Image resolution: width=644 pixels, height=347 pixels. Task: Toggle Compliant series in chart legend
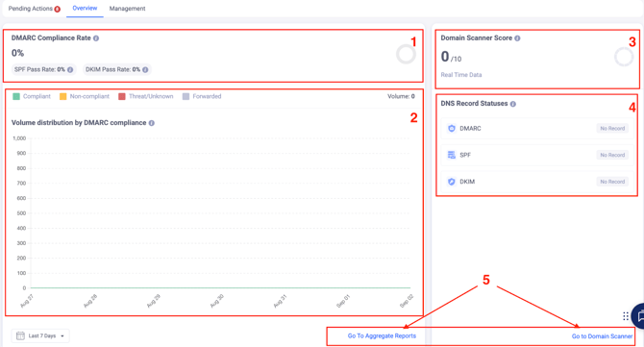(32, 96)
